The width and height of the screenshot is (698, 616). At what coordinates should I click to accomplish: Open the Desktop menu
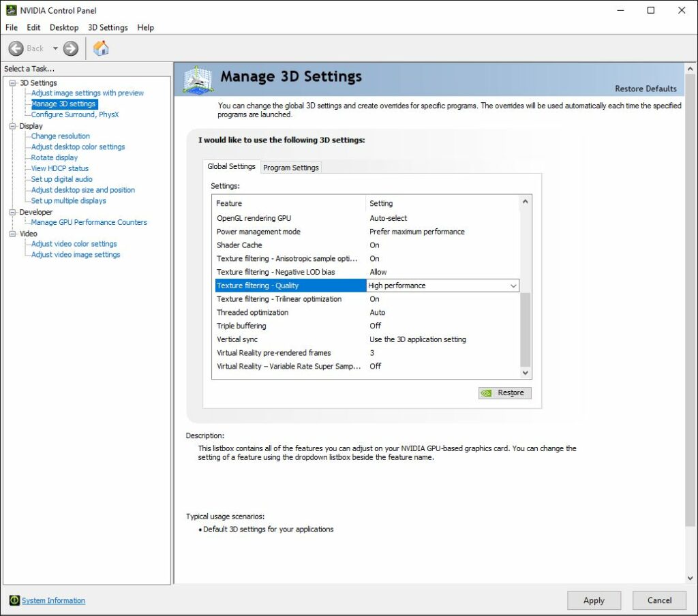pos(64,27)
